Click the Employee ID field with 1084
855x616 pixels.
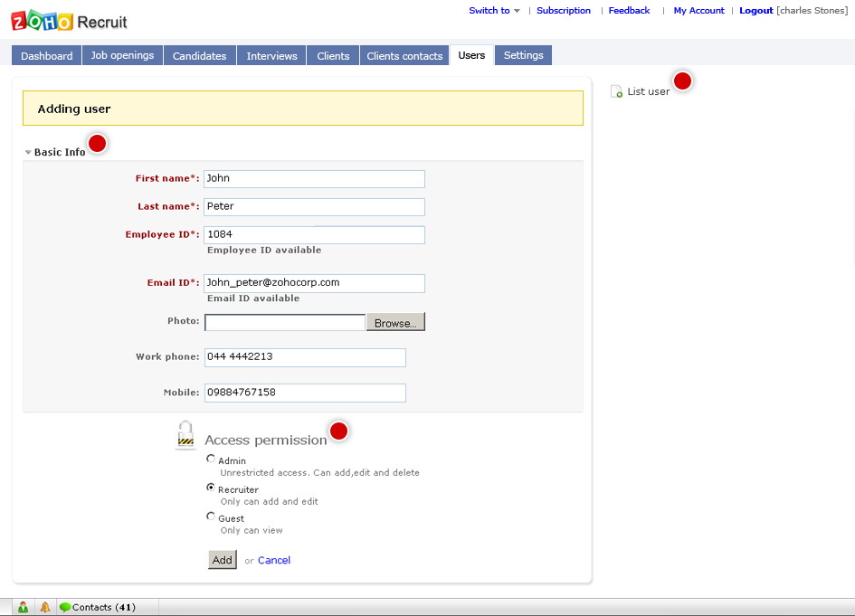(x=314, y=235)
